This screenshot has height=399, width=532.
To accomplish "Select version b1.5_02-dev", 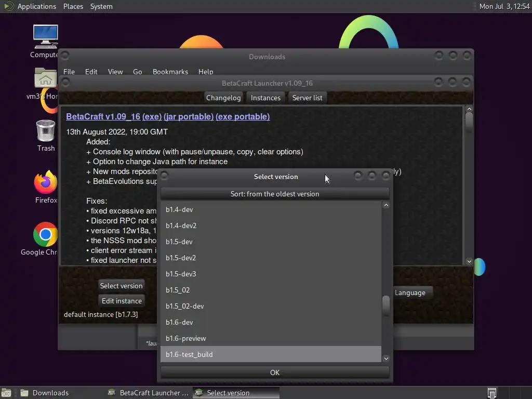I will (x=271, y=306).
